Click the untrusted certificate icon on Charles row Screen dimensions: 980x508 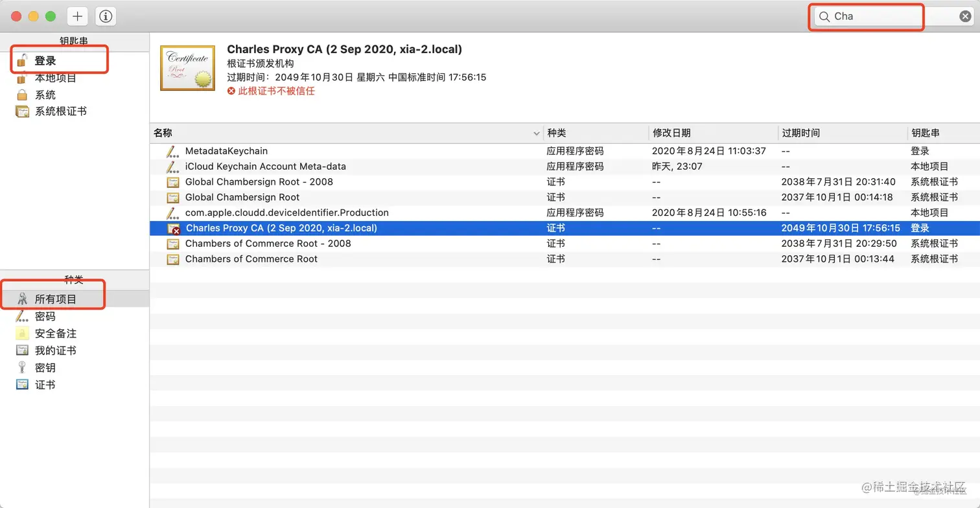173,228
